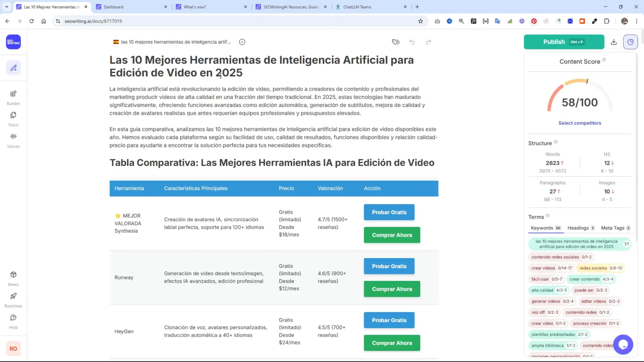
Task: Click the Publish button
Action: coord(563,41)
